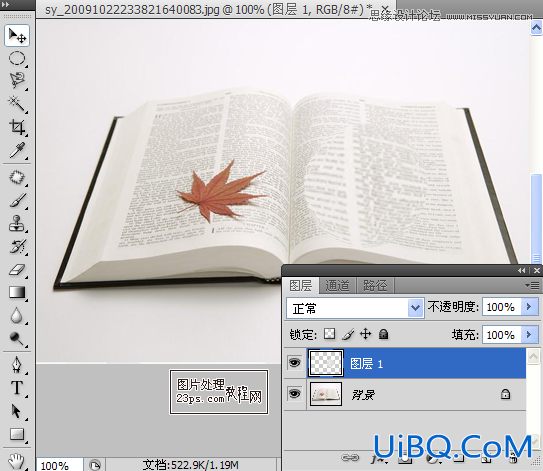The width and height of the screenshot is (543, 471).
Task: Select the Gradient tool
Action: tap(17, 293)
